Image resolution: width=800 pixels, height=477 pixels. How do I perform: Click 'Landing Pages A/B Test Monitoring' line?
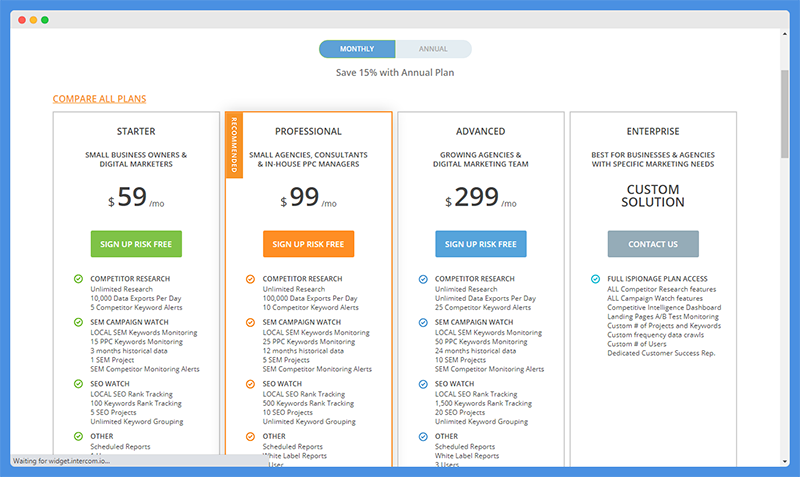(x=663, y=317)
